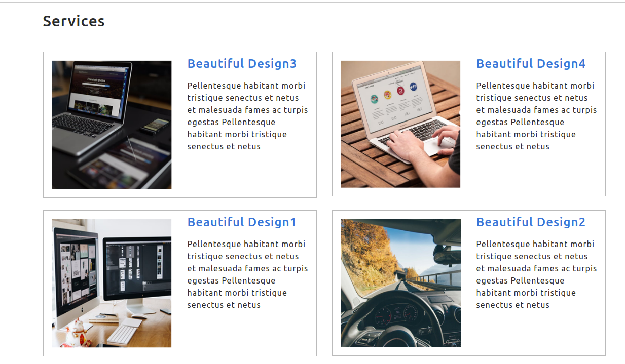This screenshot has height=364, width=625.
Task: Click the description text under Beautiful Design1
Action: point(247,274)
